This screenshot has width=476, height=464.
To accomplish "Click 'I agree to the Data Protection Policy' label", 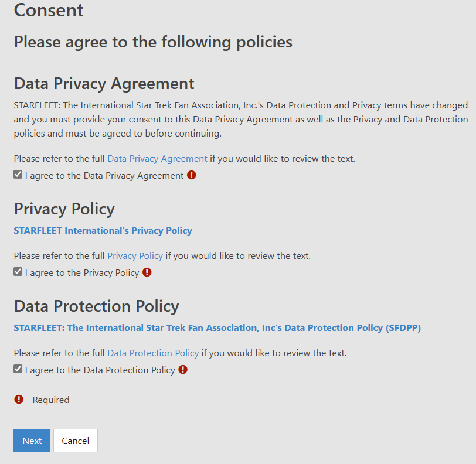I will tap(100, 370).
